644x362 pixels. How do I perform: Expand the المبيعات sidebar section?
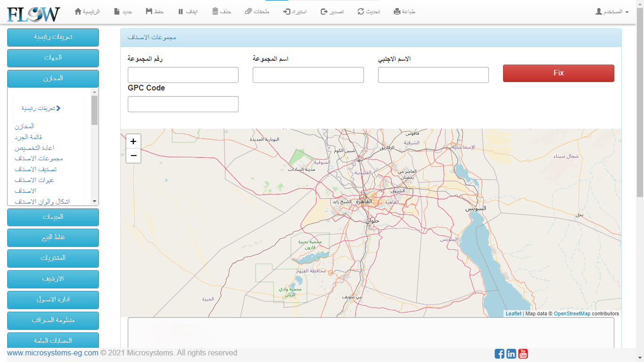point(53,217)
